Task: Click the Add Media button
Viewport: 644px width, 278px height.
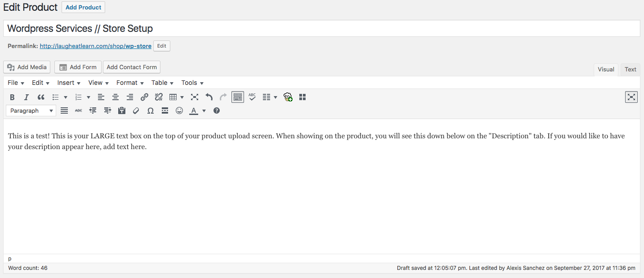Action: (x=27, y=67)
